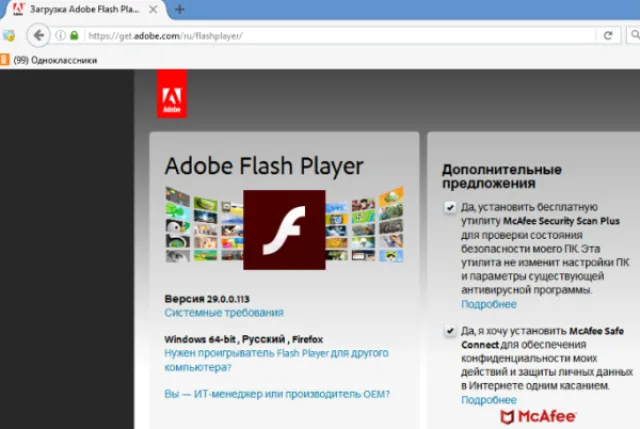The image size is (640, 429).
Task: Click the shield icon left of back button
Action: click(9, 36)
